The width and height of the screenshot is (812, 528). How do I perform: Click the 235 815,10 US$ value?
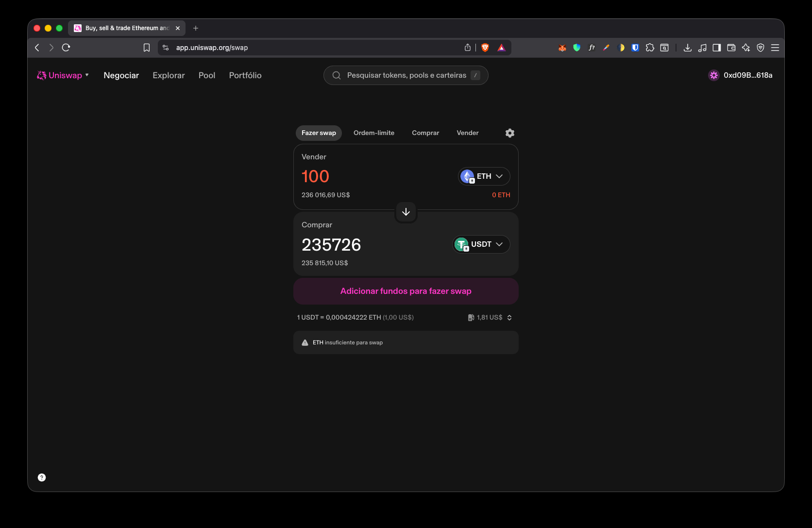(x=325, y=263)
